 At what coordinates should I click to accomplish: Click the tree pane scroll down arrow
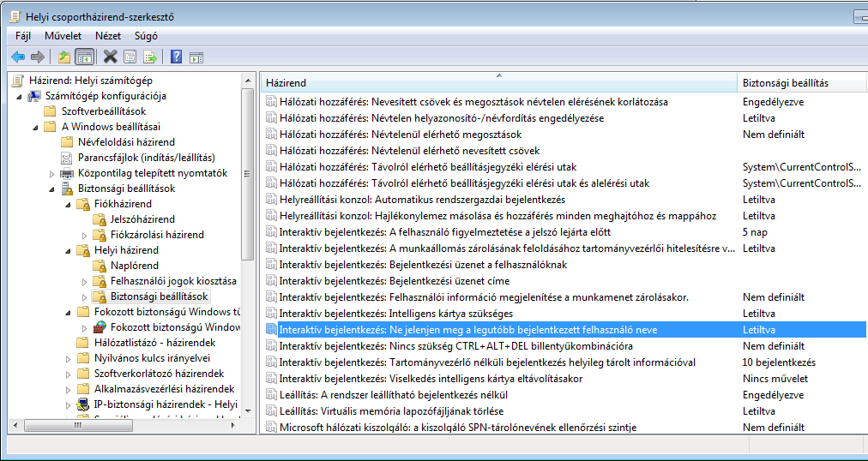pos(249,410)
